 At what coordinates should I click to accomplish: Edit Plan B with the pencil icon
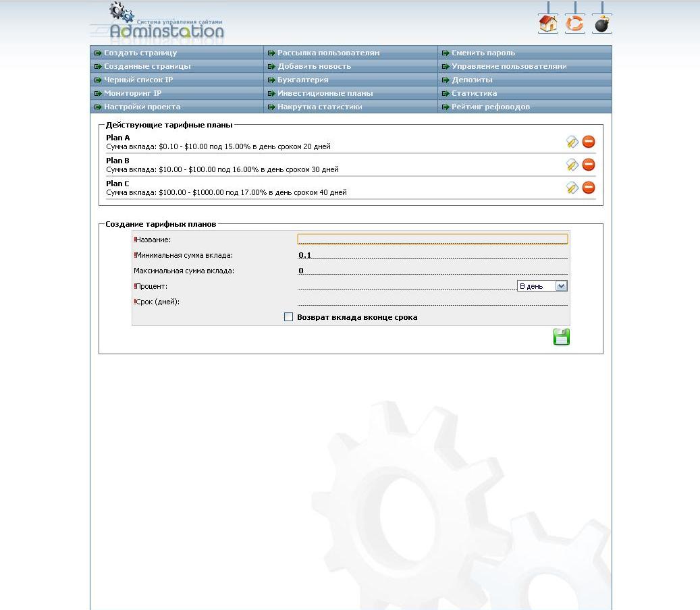[572, 165]
